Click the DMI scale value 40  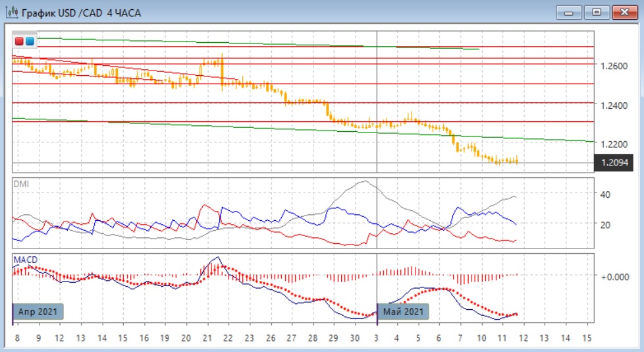[605, 194]
